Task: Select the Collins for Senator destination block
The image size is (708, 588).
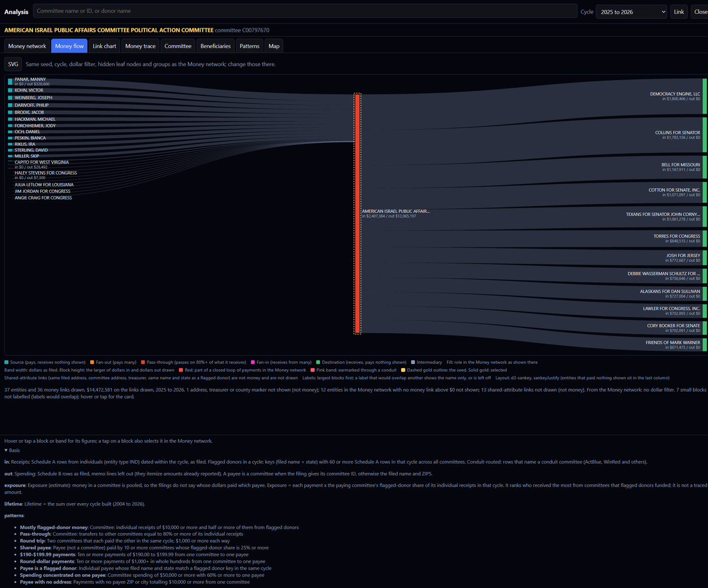Action: tap(704, 135)
